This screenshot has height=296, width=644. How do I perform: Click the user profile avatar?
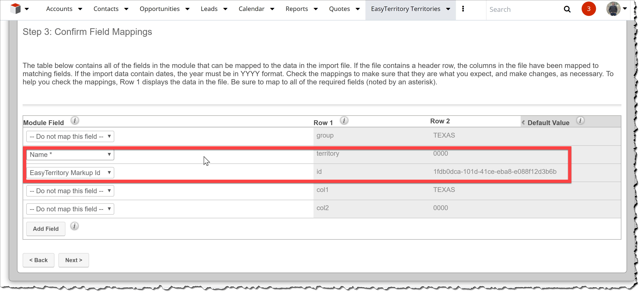point(613,9)
